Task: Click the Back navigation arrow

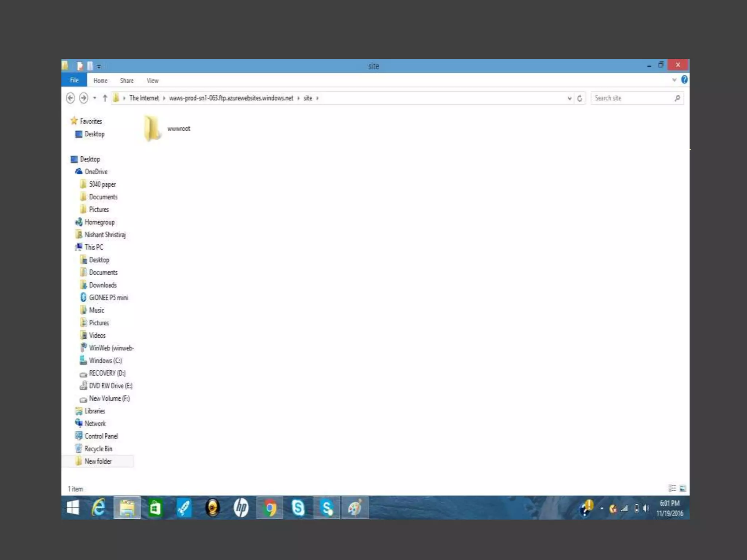Action: [x=70, y=98]
